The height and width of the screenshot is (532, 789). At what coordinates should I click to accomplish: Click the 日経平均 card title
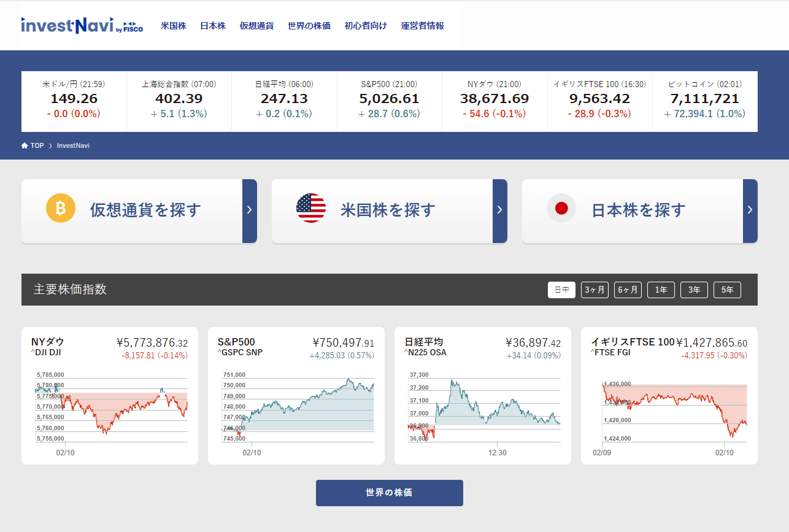pyautogui.click(x=424, y=342)
